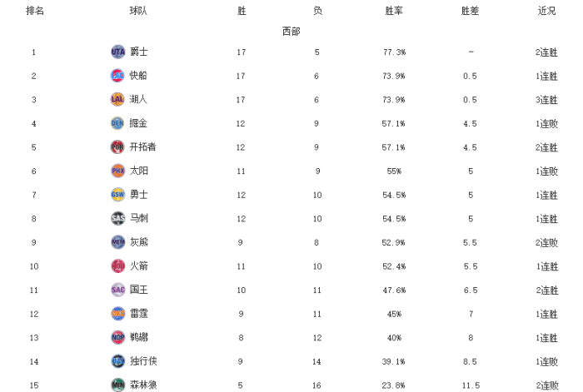Click the Grizzlies (灰熊) team logo

click(x=117, y=242)
